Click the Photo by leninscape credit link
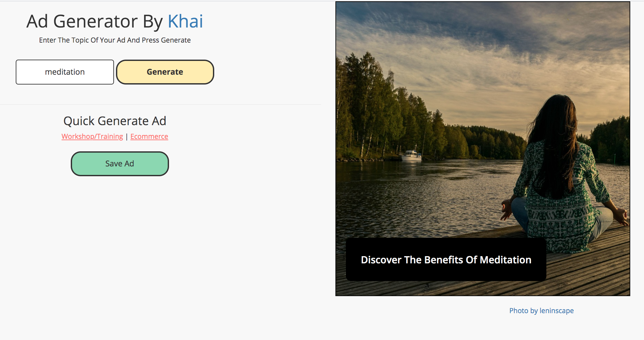The width and height of the screenshot is (644, 340). 541,311
